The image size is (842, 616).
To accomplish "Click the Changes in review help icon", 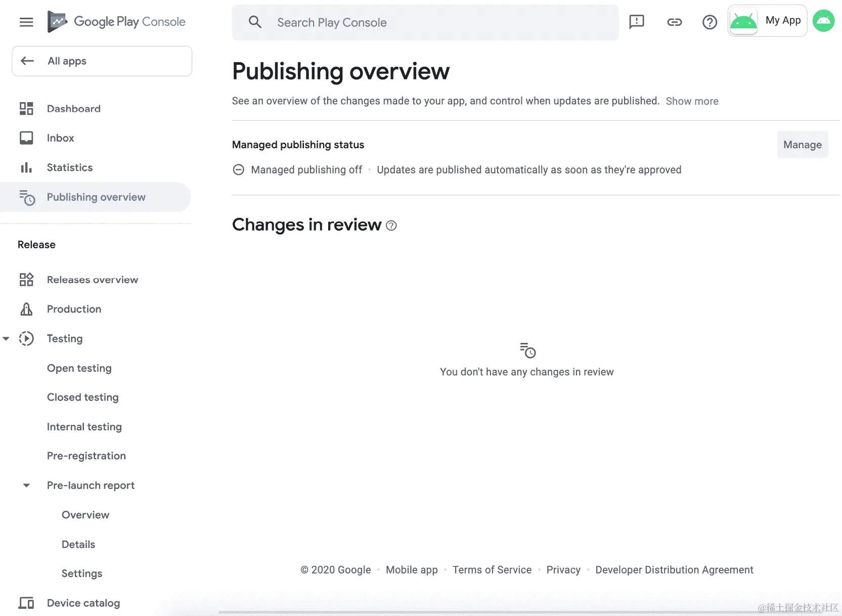I will point(391,226).
